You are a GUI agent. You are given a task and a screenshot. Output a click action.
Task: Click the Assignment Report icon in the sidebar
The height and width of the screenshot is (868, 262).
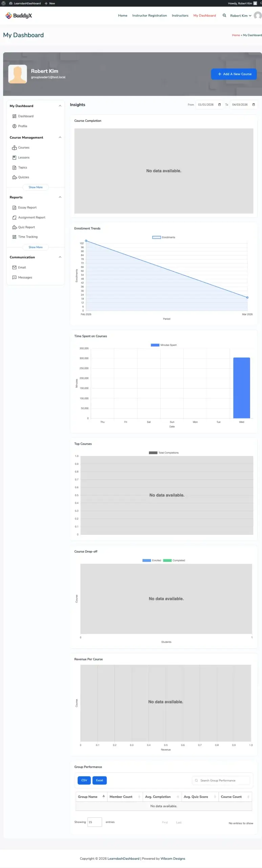[14, 218]
